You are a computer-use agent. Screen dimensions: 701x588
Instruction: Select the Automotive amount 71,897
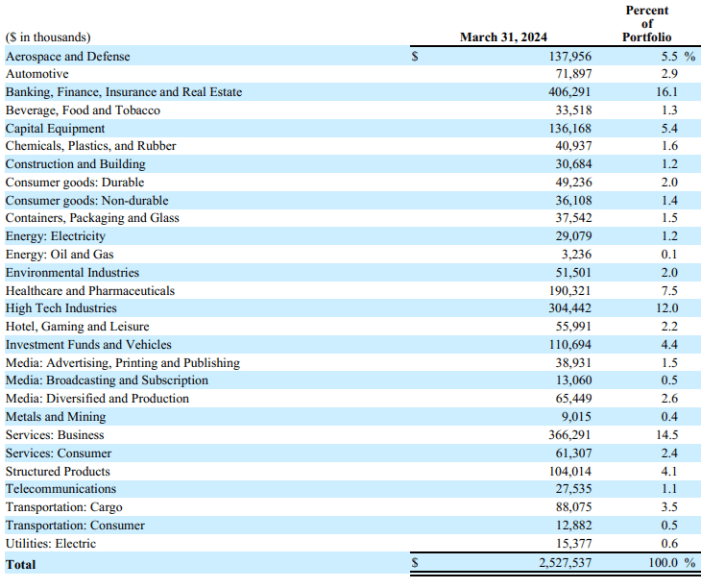click(x=573, y=74)
